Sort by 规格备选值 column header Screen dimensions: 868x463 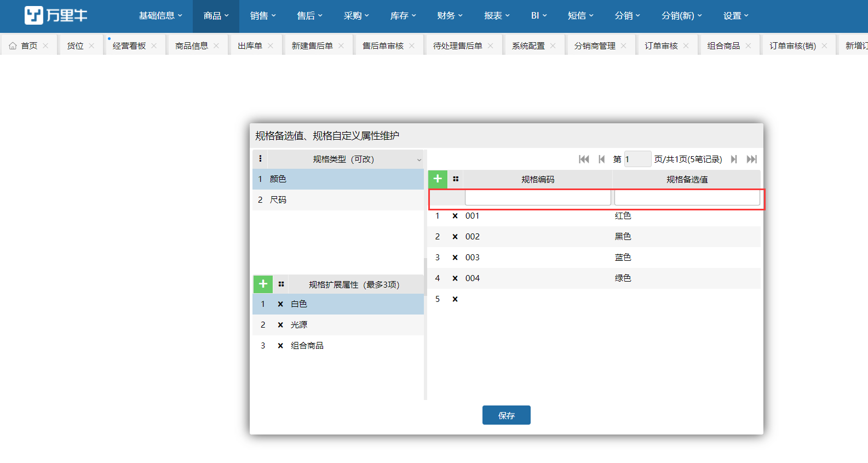tap(687, 179)
